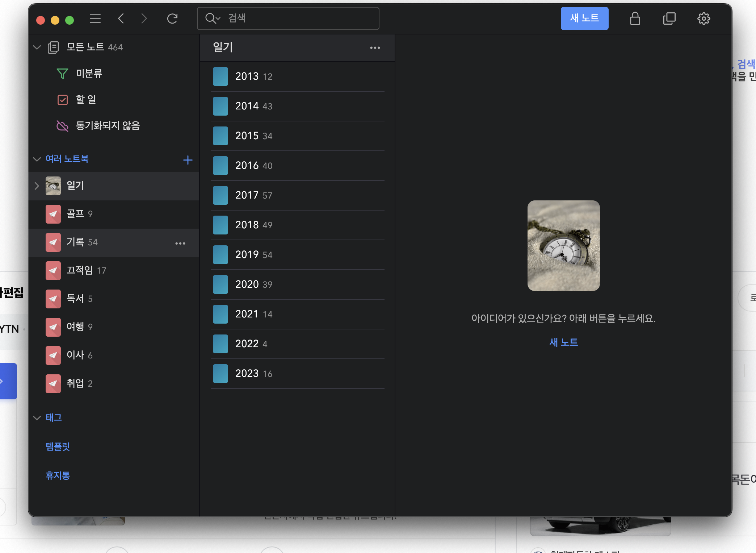Click the sync refresh icon
The height and width of the screenshot is (553, 756).
tap(172, 18)
